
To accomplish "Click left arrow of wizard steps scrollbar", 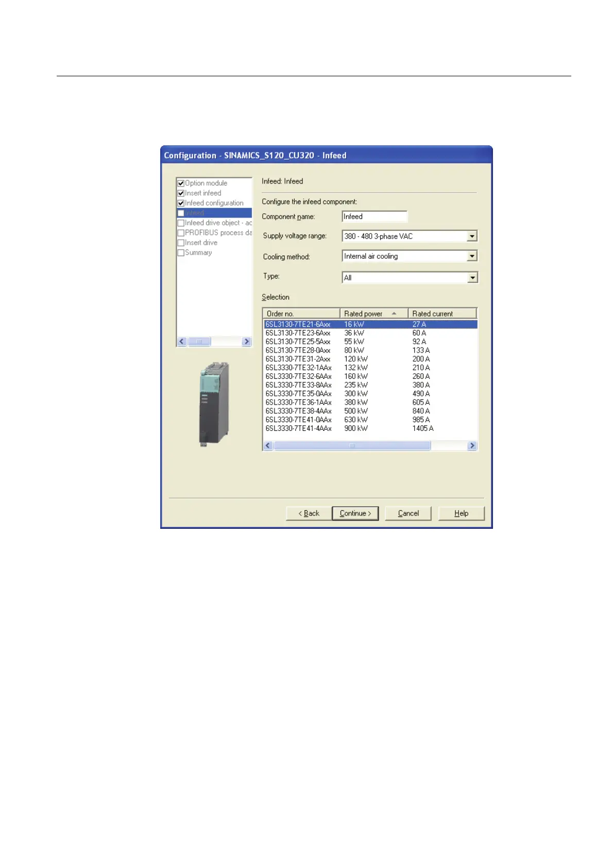I will coord(182,341).
